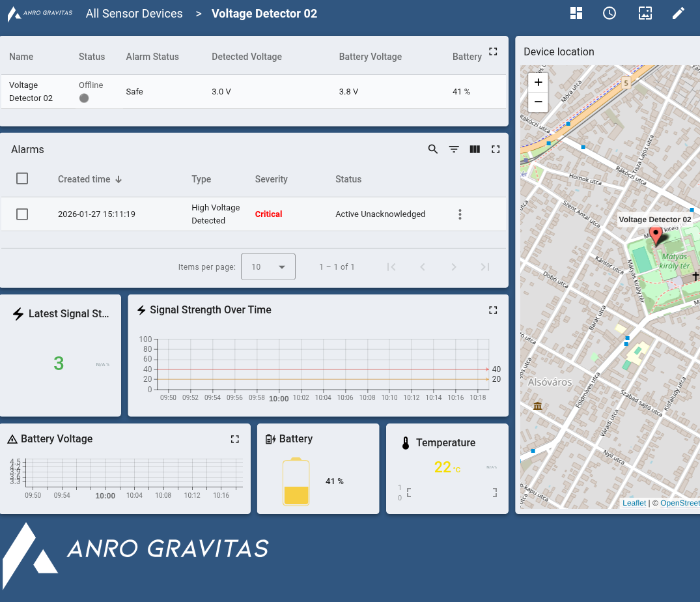The image size is (700, 602).
Task: Click the red map marker pin
Action: (656, 235)
